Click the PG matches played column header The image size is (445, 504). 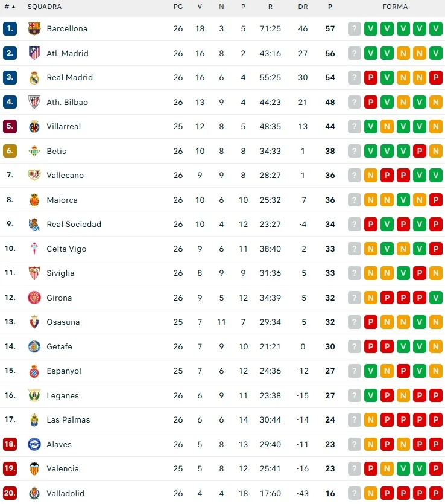click(178, 7)
